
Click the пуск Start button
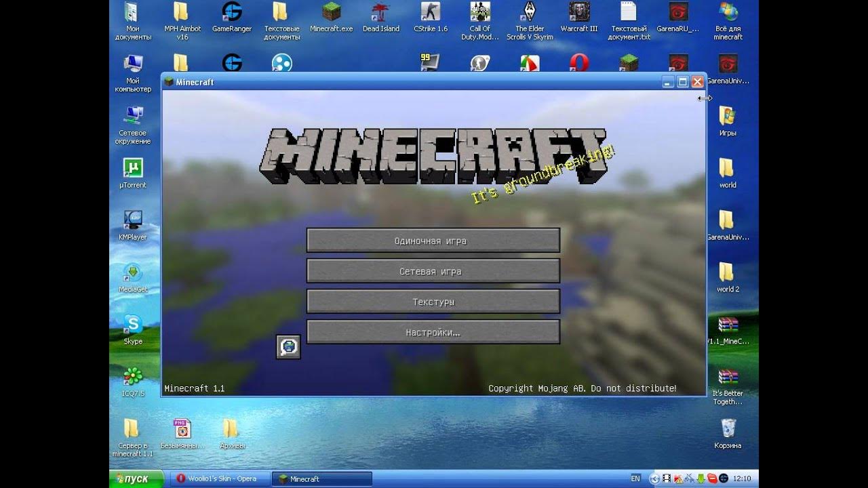point(136,479)
